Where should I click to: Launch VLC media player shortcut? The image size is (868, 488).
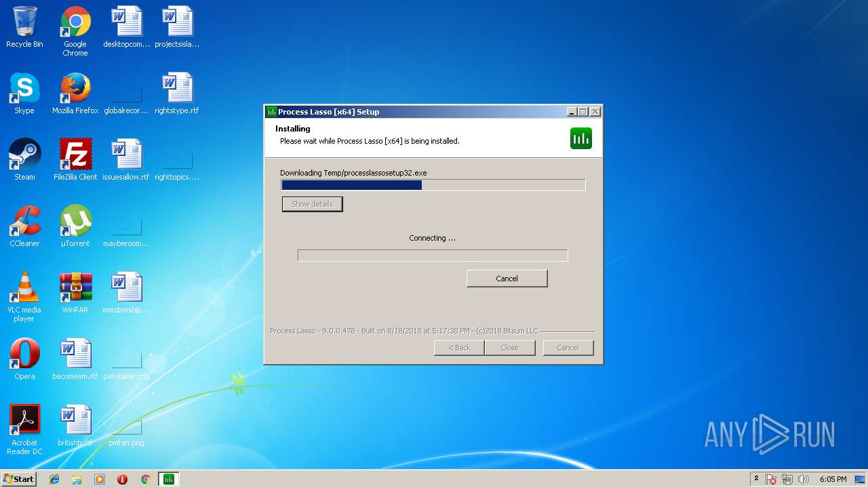(24, 297)
